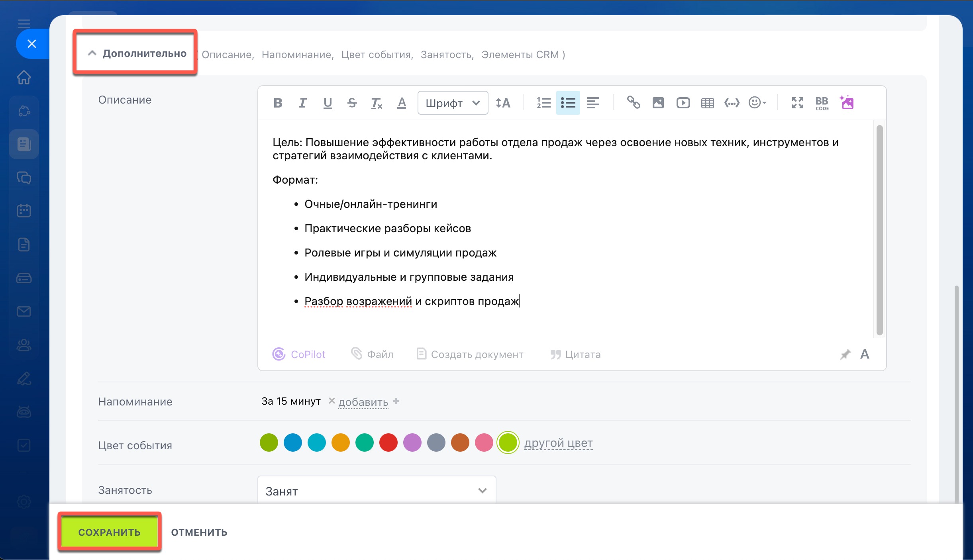The height and width of the screenshot is (560, 973).
Task: Open the AI image generator icon
Action: click(x=847, y=102)
